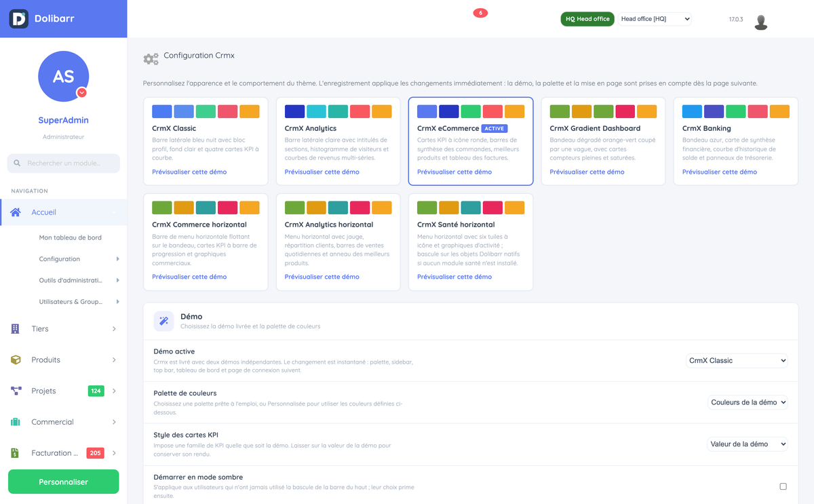Click the cyan swatch of CrmX Analytics
This screenshot has height=504, width=814.
pos(316,112)
